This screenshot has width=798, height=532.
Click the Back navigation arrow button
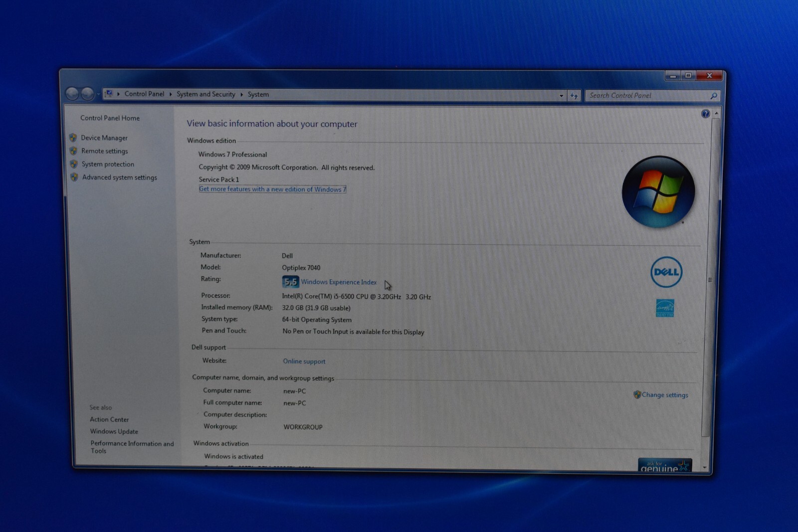coord(72,93)
